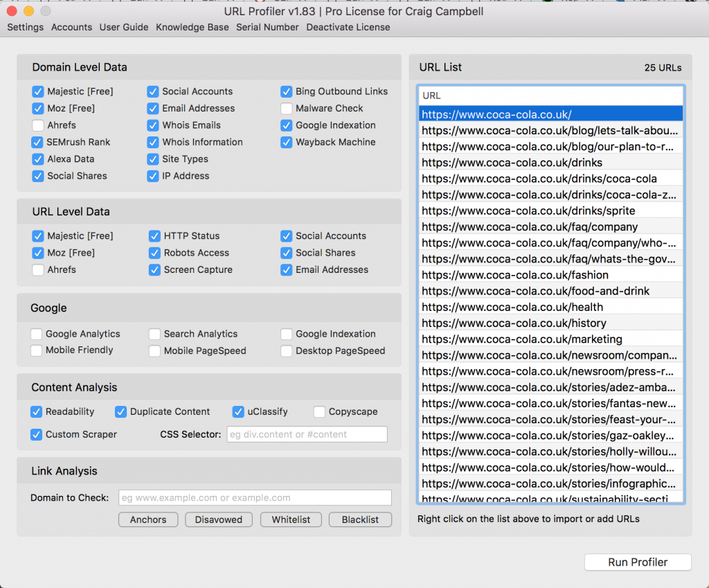
Task: Click the Run Profiler button
Action: click(x=637, y=562)
